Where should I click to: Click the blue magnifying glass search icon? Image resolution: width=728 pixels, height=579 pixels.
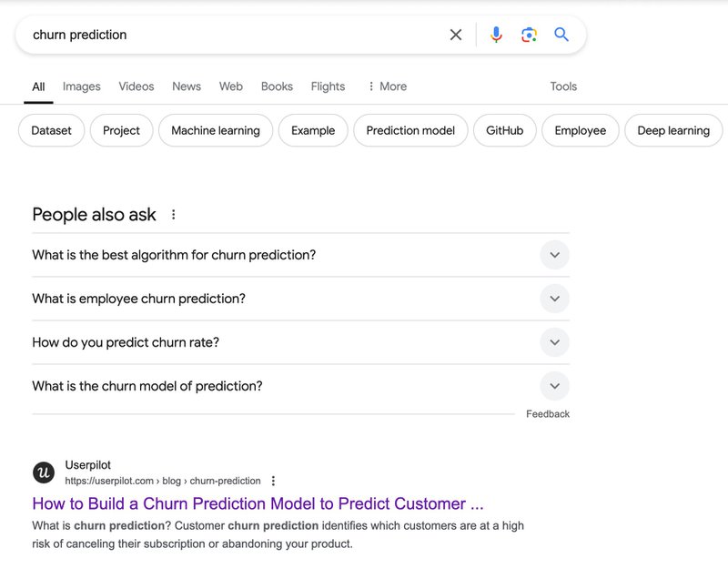[561, 35]
